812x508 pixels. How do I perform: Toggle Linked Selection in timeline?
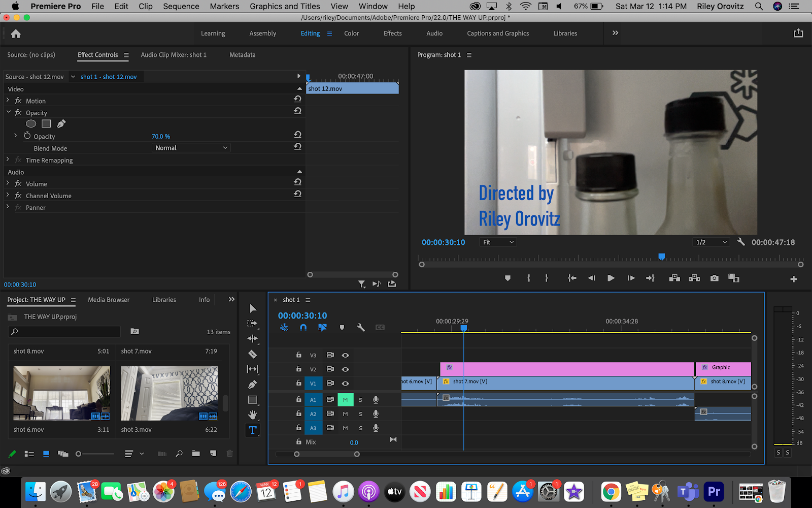click(322, 328)
